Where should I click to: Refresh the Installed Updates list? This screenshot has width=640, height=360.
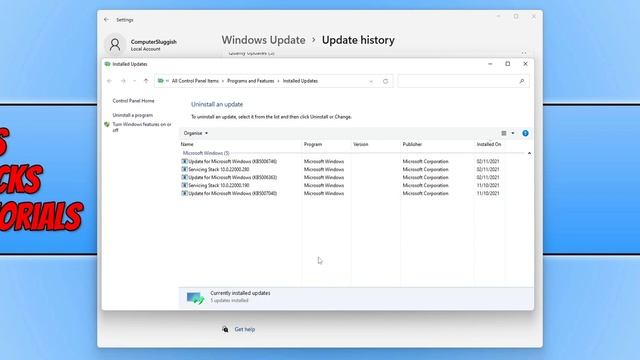(385, 81)
